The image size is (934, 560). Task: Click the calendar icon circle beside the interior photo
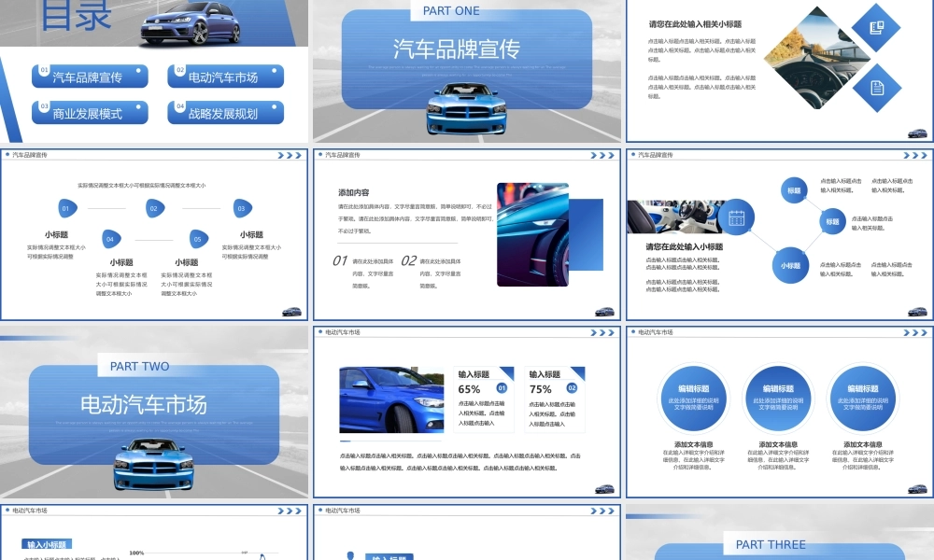pyautogui.click(x=736, y=217)
